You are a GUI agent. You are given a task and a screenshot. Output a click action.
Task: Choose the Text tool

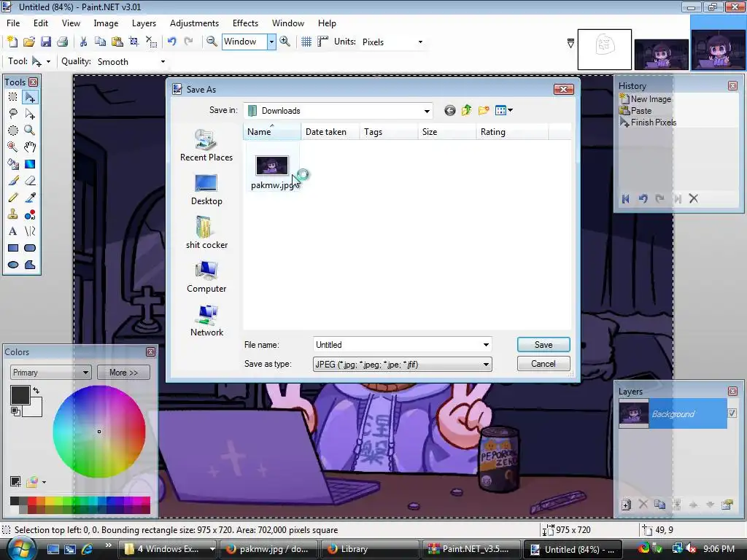coord(13,231)
